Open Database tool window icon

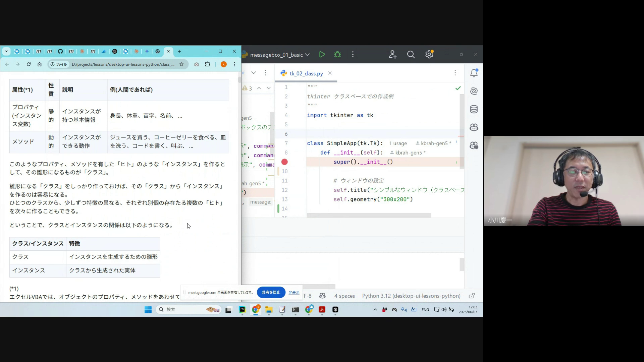(474, 109)
